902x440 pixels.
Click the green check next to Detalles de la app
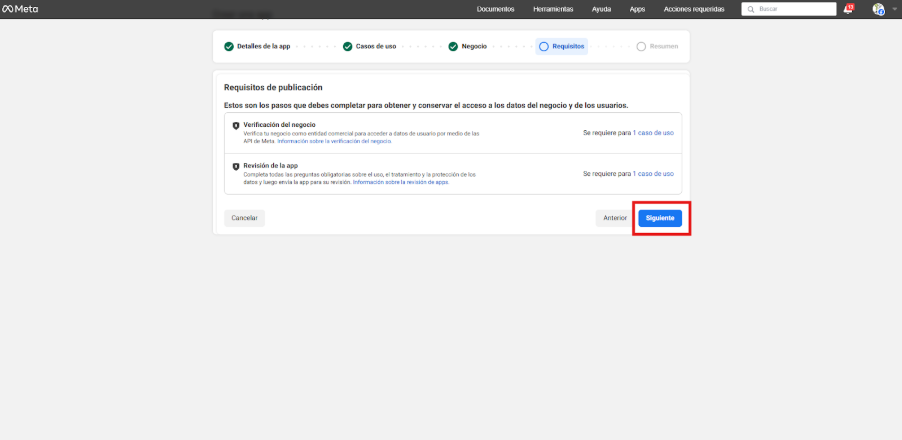pos(229,46)
